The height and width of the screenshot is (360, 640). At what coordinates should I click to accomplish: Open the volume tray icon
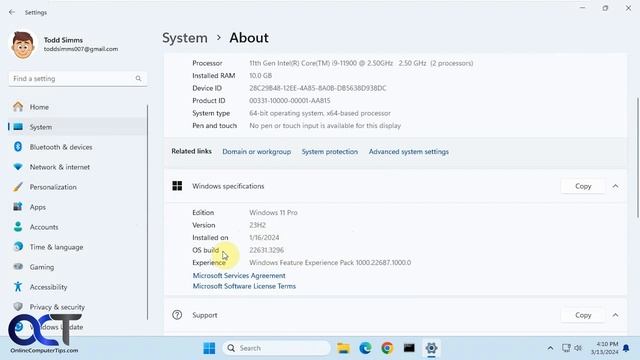tap(578, 348)
